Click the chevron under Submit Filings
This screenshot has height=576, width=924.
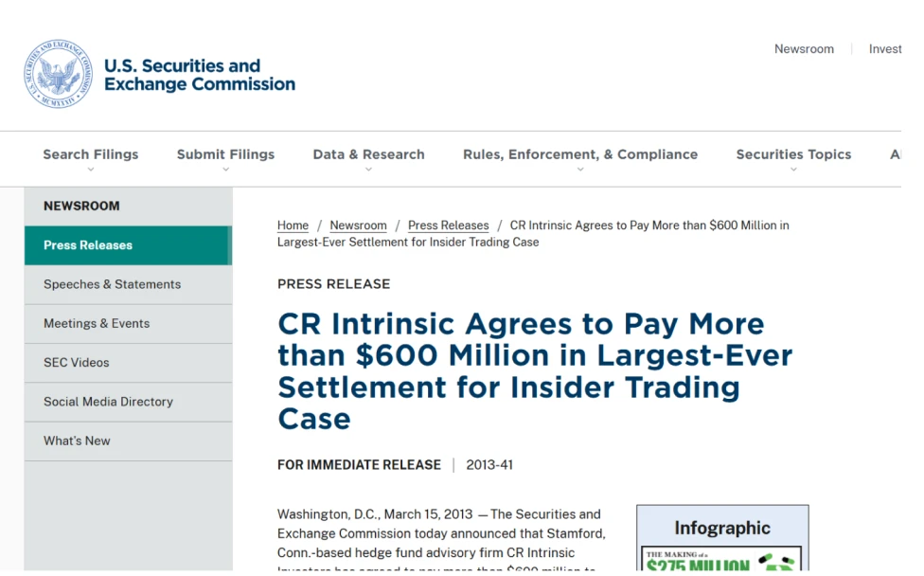(225, 170)
